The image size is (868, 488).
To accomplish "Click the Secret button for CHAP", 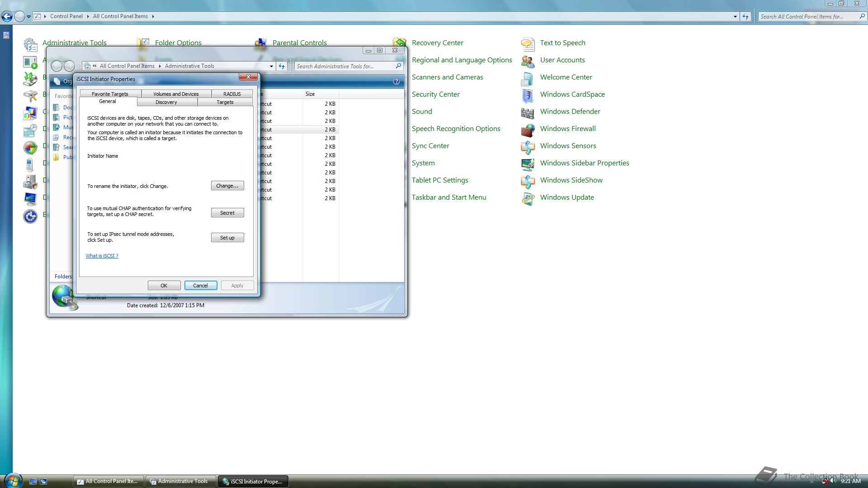I will pyautogui.click(x=227, y=213).
